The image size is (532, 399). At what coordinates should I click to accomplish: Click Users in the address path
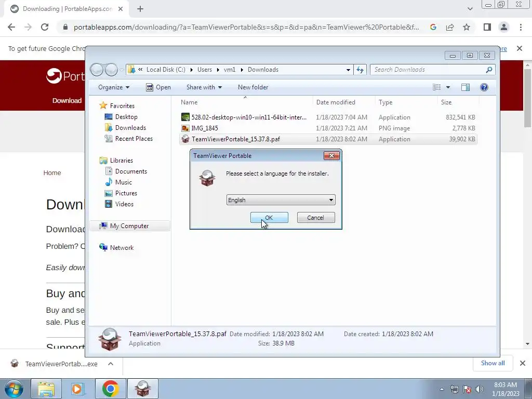tap(205, 70)
